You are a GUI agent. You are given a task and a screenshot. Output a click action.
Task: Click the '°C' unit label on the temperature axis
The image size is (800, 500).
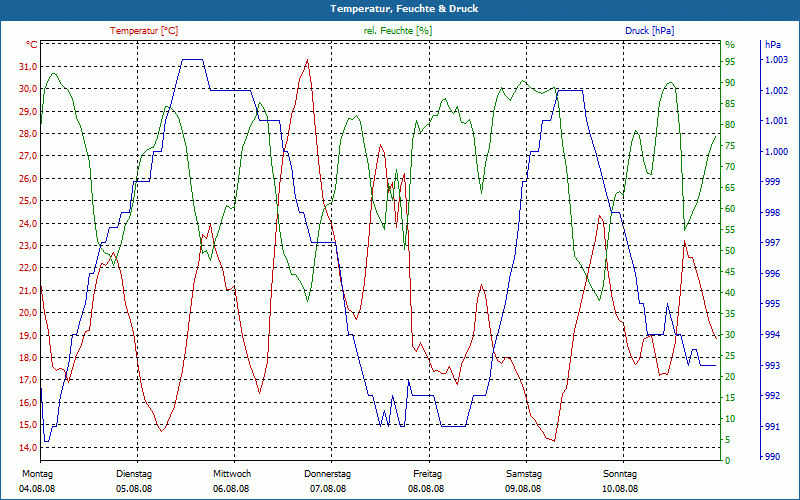coord(32,45)
